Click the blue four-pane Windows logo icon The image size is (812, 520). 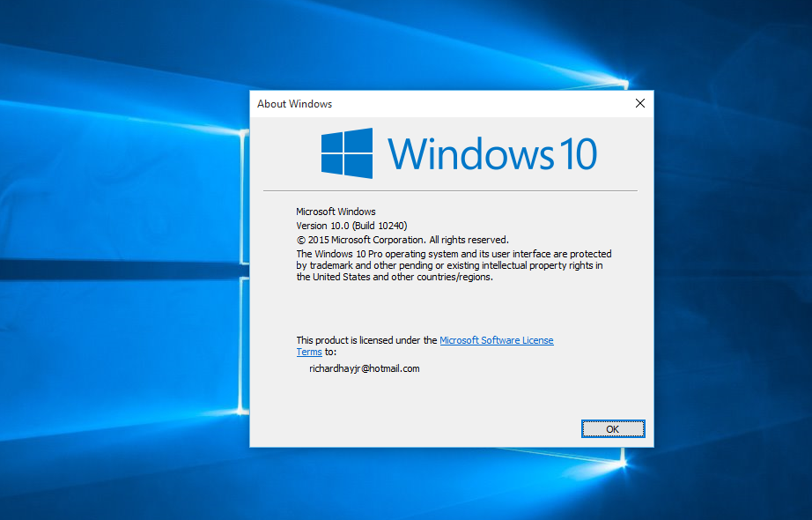(346, 153)
